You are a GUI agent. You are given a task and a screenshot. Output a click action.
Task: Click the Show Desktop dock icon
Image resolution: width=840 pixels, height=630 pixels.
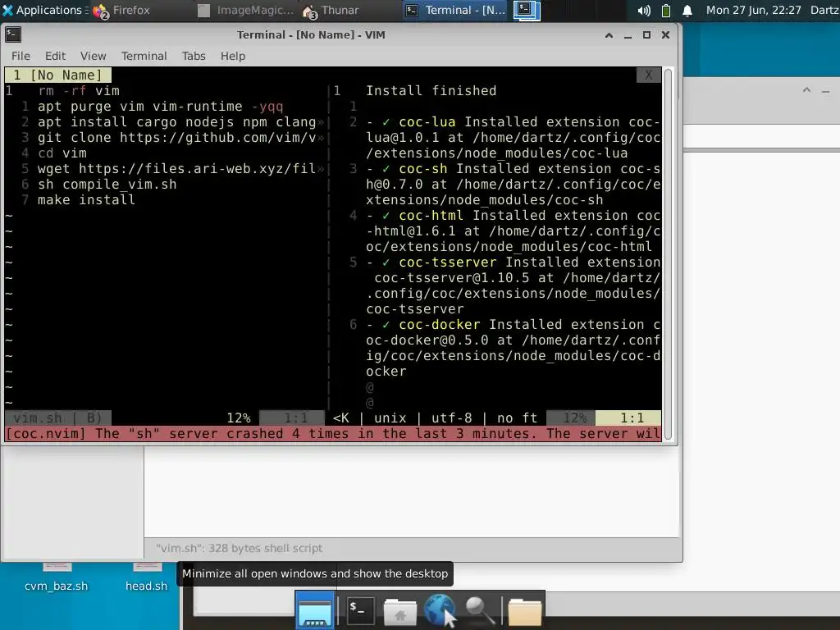tap(315, 609)
